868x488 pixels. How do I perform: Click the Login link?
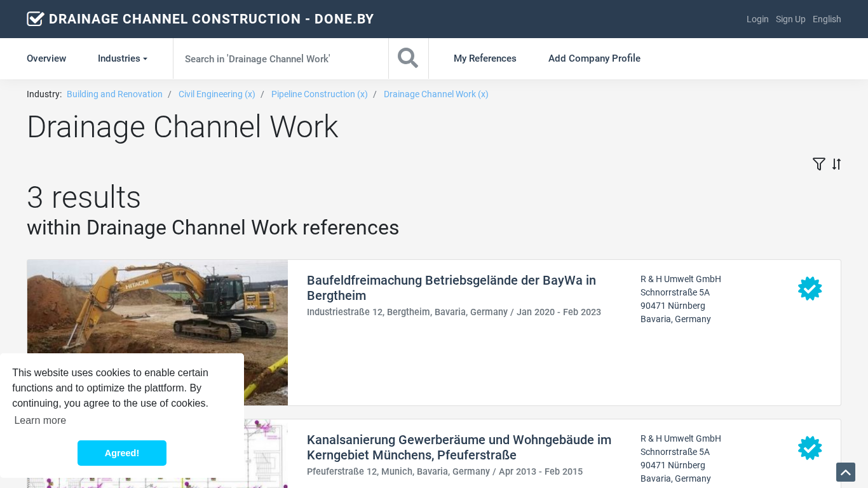coord(757,19)
